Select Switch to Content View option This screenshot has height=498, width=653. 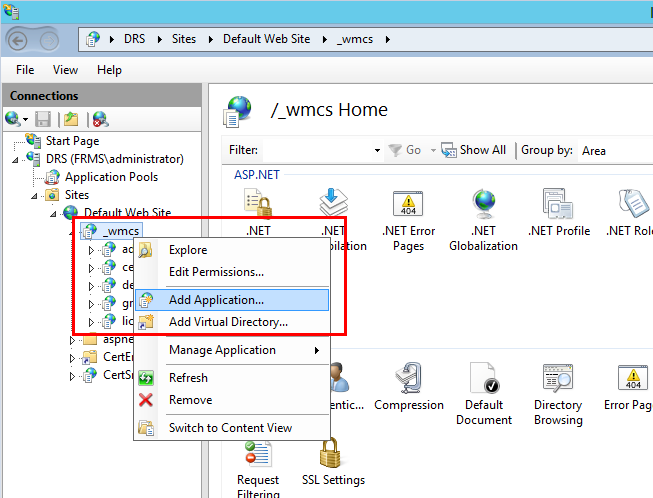pyautogui.click(x=230, y=428)
